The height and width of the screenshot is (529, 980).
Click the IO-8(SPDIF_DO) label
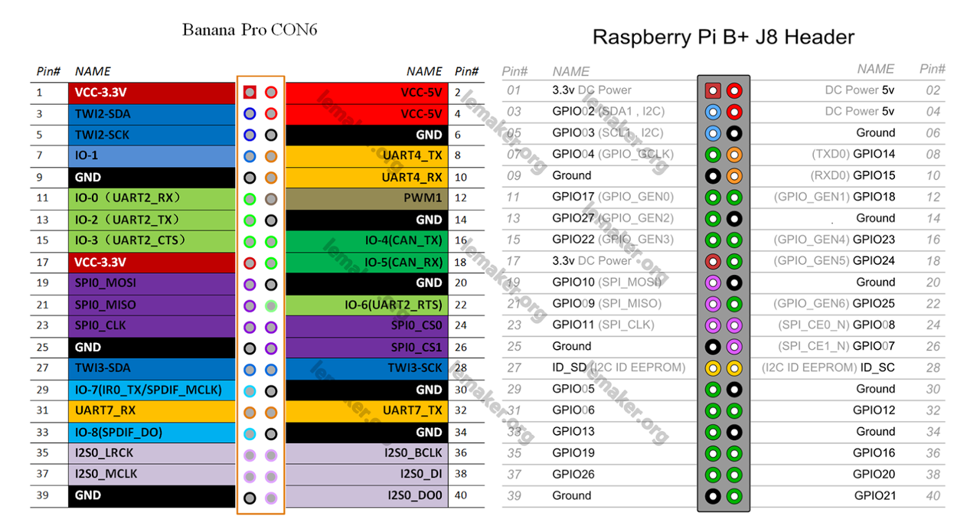pyautogui.click(x=119, y=432)
